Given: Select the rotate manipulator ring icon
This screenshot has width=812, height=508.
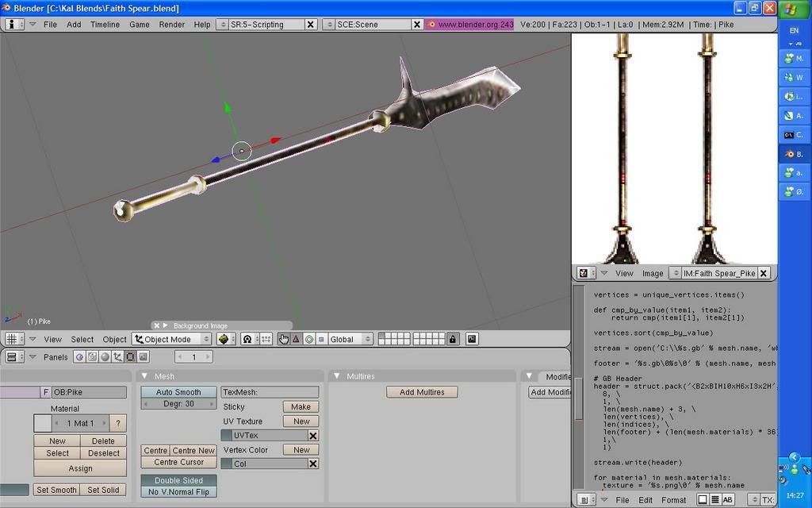Looking at the screenshot, I should [x=308, y=339].
